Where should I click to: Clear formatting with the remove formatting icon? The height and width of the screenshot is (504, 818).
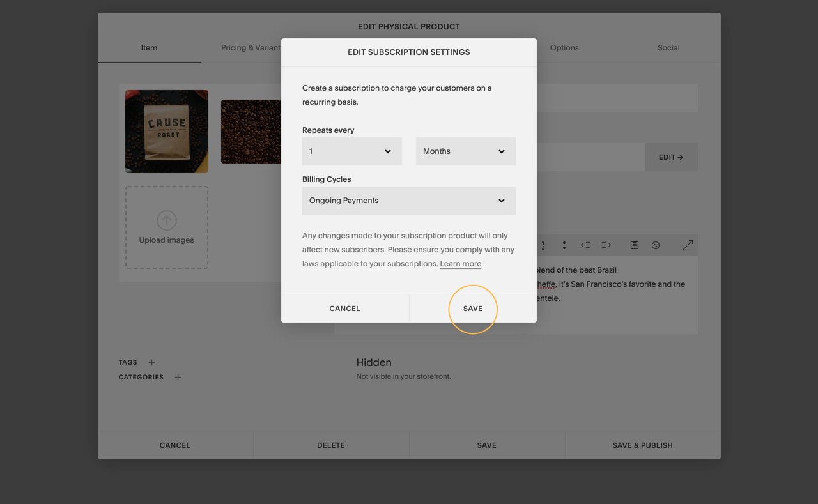pos(655,245)
